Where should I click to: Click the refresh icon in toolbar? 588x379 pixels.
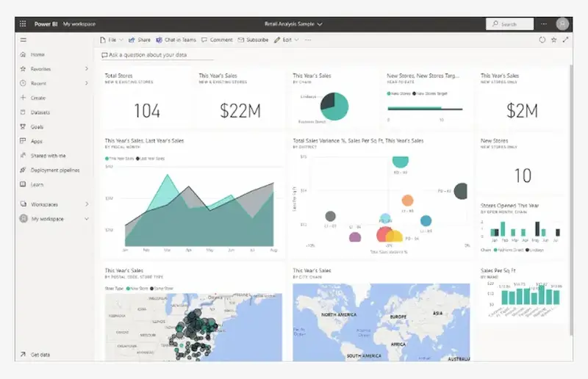[x=542, y=40]
